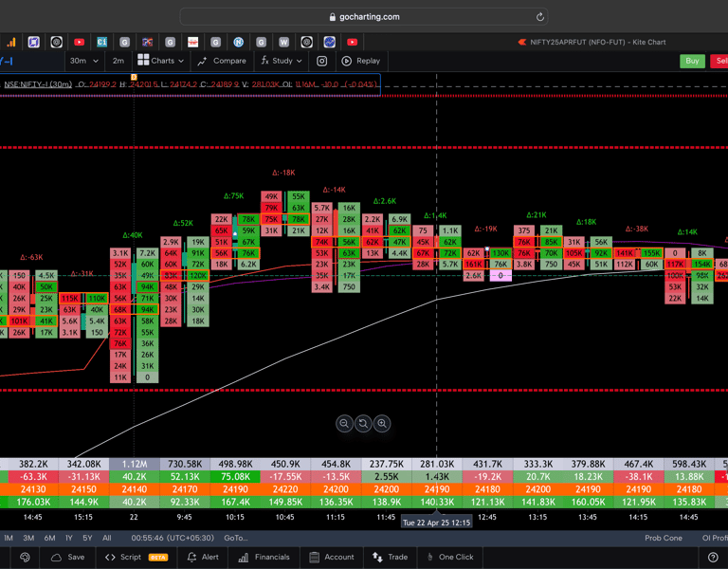Open the GoTo... date picker
This screenshot has height=569, width=728.
pos(236,538)
